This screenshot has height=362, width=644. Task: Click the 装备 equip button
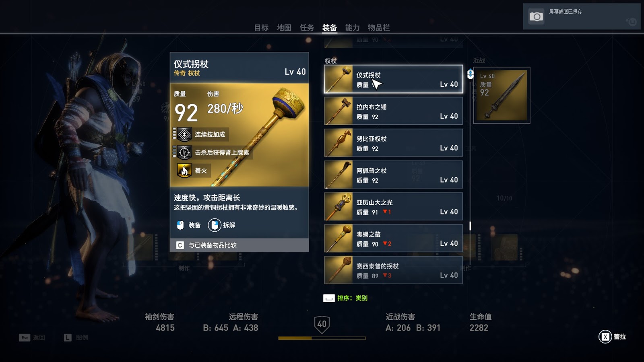click(189, 225)
